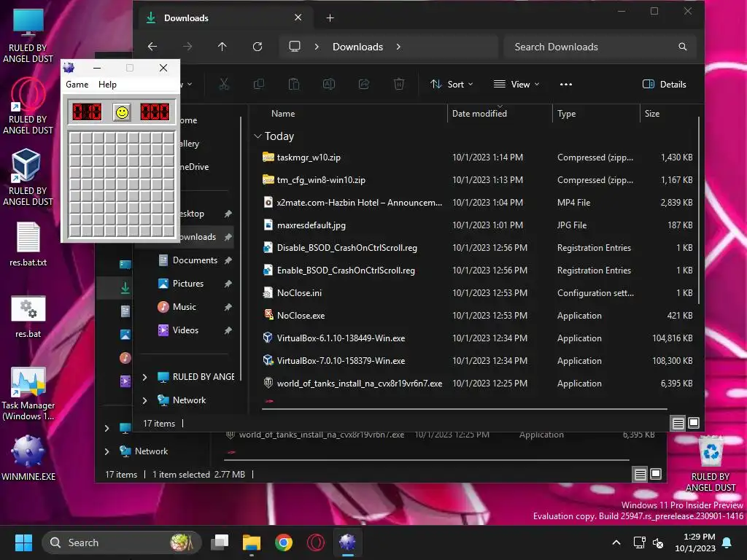Click the This PC monitor breadcrumb icon
747x560 pixels.
pyautogui.click(x=295, y=47)
